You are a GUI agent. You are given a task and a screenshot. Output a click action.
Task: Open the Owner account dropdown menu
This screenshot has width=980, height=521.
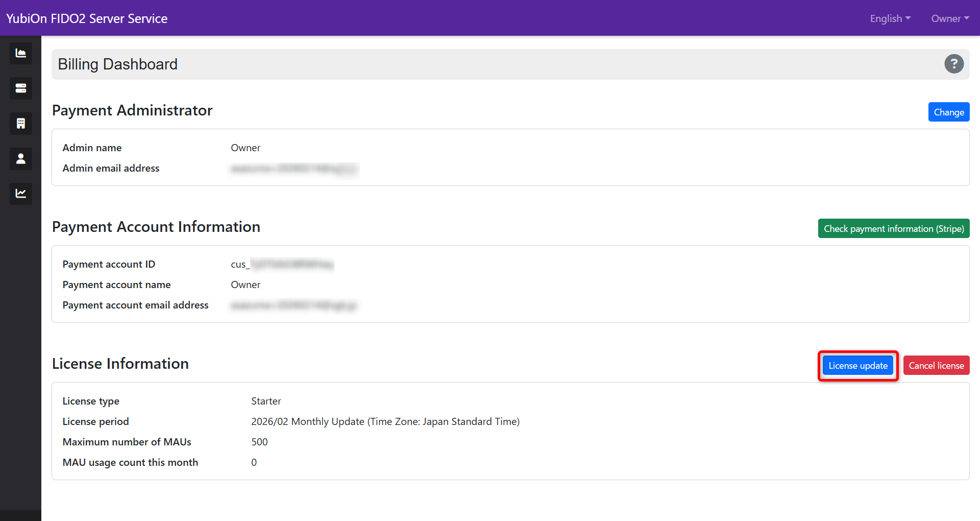pyautogui.click(x=949, y=18)
